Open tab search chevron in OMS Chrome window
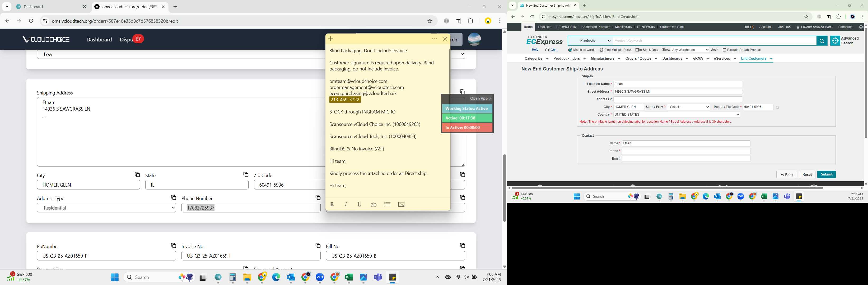 coord(7,6)
